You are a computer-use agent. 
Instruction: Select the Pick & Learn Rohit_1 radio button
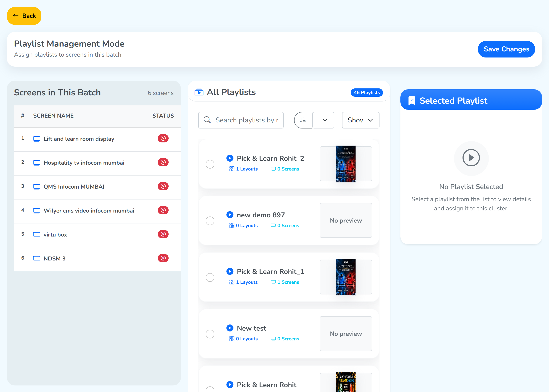[210, 277]
